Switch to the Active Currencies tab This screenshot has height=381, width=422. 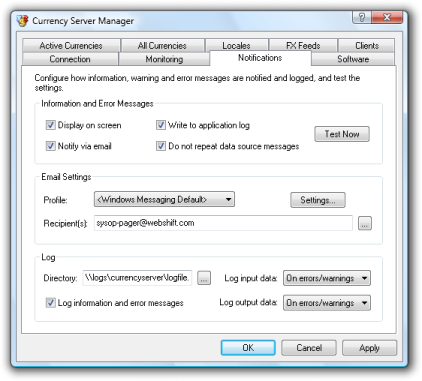click(71, 46)
